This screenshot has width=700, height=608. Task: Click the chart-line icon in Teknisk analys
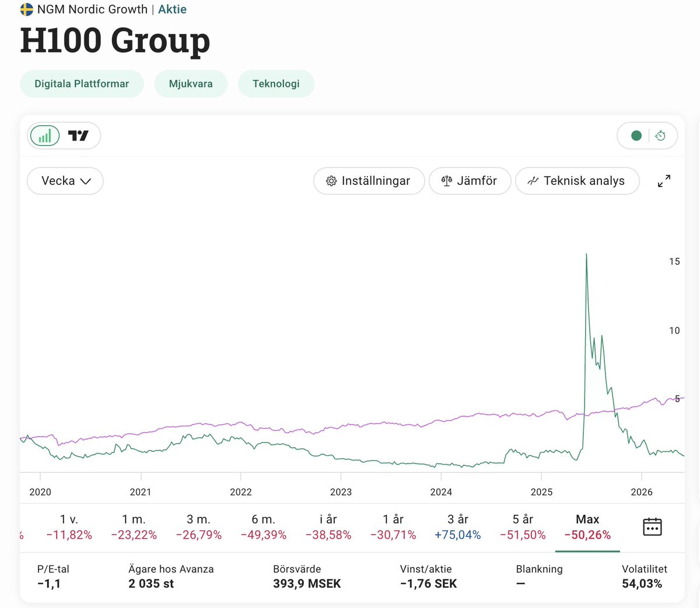(533, 181)
